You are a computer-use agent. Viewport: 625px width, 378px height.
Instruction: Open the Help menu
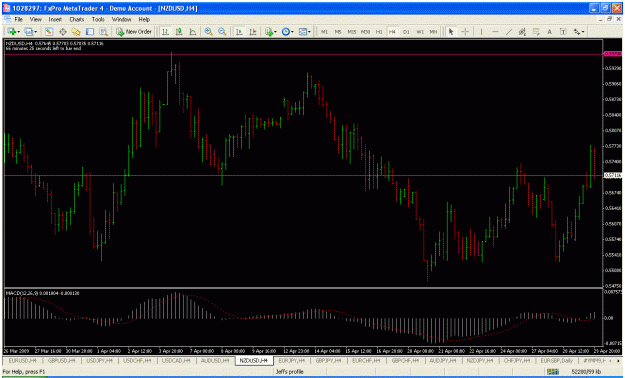coord(144,19)
